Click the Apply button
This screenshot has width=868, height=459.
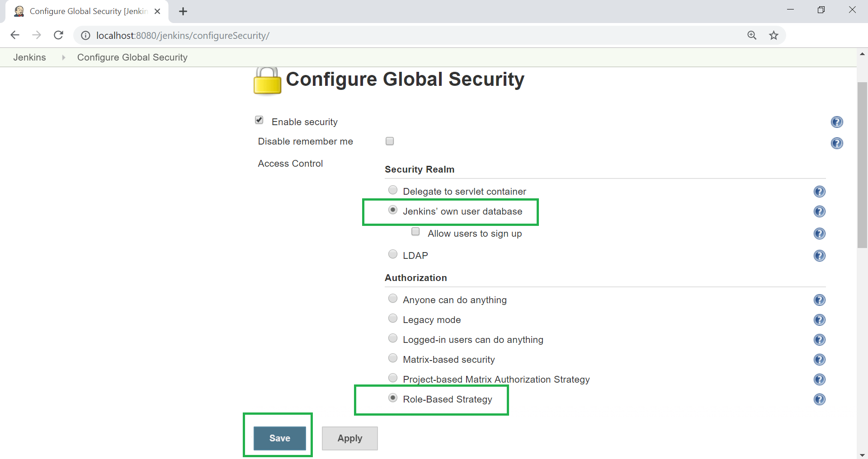click(x=350, y=438)
